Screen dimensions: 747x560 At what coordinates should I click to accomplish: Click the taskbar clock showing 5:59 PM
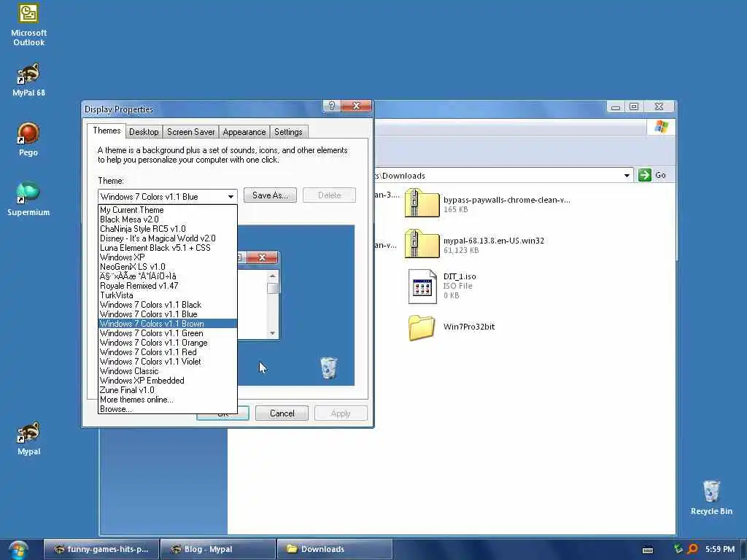[x=720, y=549]
